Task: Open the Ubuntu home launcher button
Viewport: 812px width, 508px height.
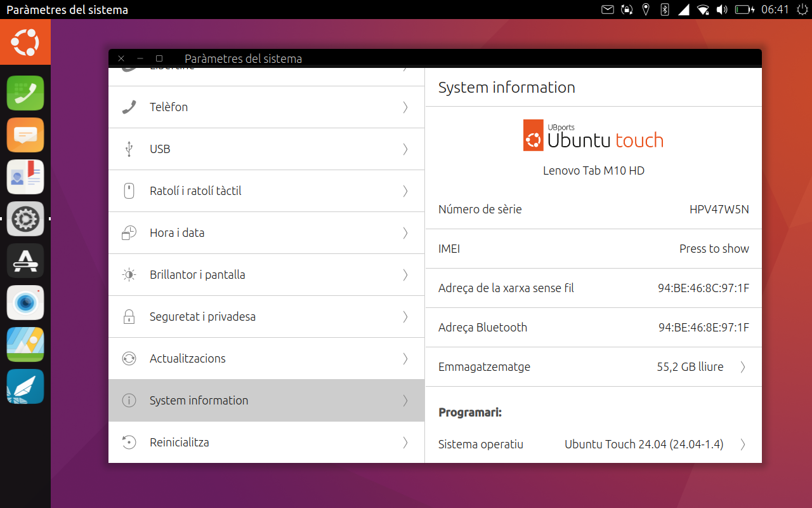Action: pyautogui.click(x=25, y=42)
